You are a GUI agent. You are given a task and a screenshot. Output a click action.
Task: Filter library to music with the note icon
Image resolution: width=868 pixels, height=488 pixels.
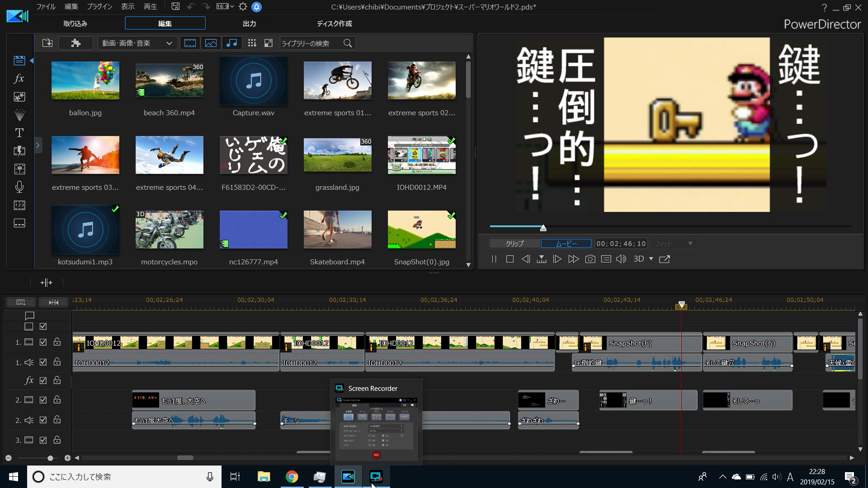[x=232, y=43]
